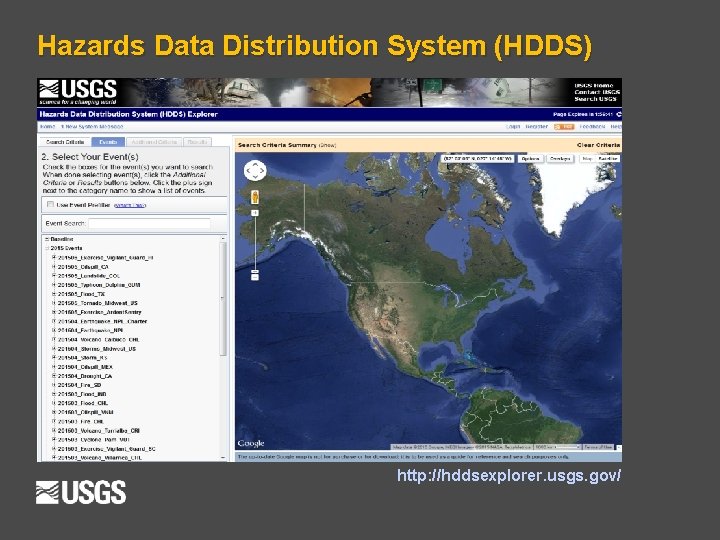Select 201504_Oilspill_MEX event
Image resolution: width=720 pixels, height=540 pixels.
click(85, 367)
